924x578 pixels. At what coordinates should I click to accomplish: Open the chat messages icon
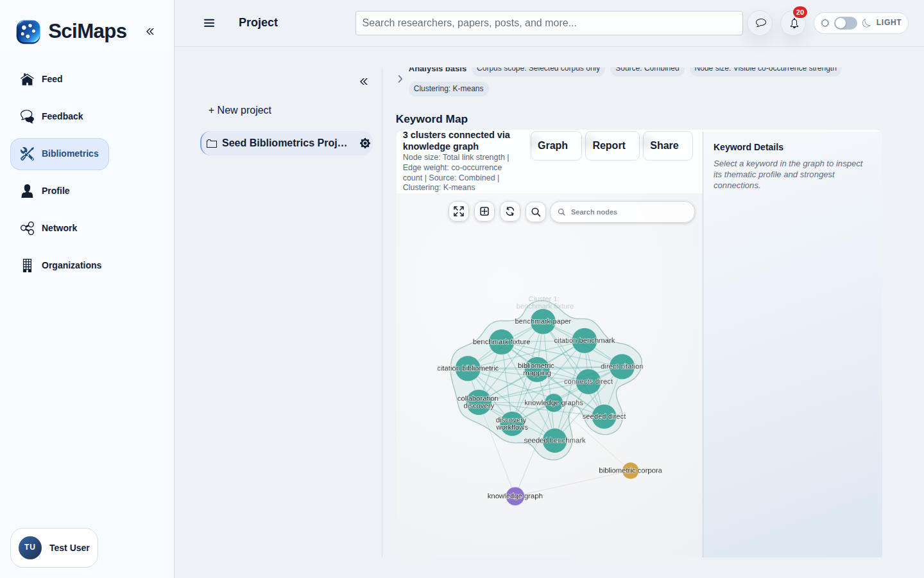coord(760,23)
